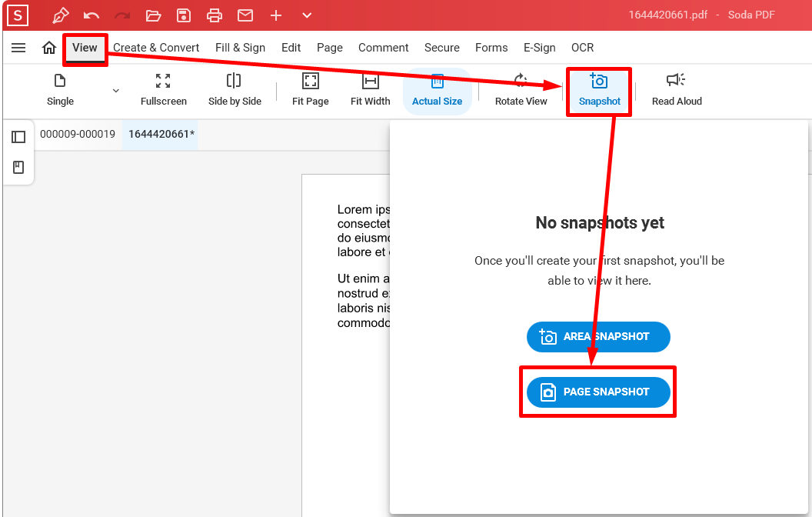Open a file with the folder icon
The image size is (812, 517).
(x=153, y=15)
